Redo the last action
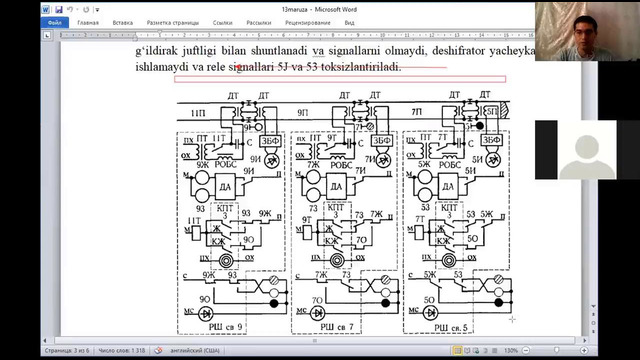 [86, 9]
